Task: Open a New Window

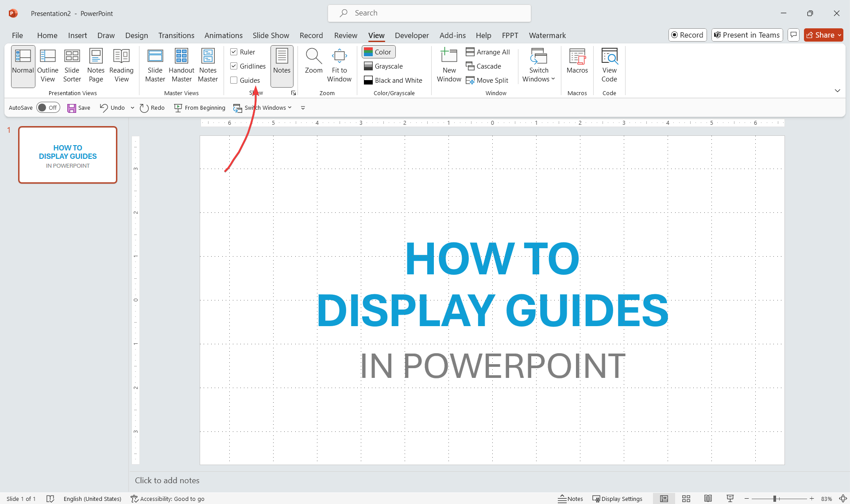Action: tap(449, 66)
